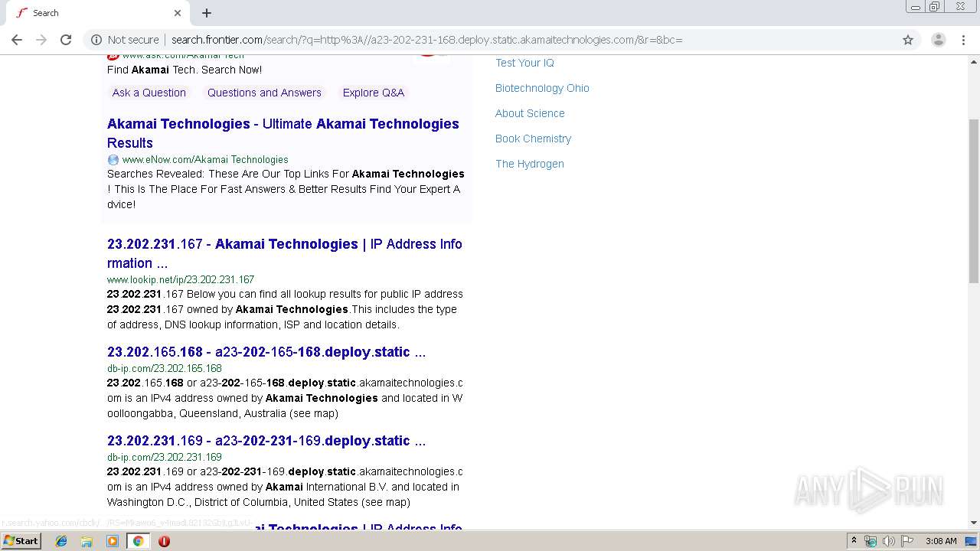Click the 3:08 AM system clock

(x=941, y=541)
